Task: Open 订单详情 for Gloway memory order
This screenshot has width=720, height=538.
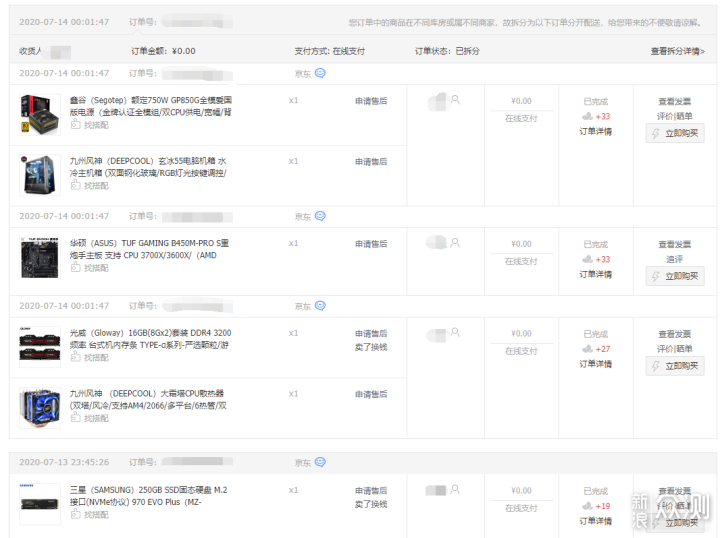Action: [x=596, y=364]
